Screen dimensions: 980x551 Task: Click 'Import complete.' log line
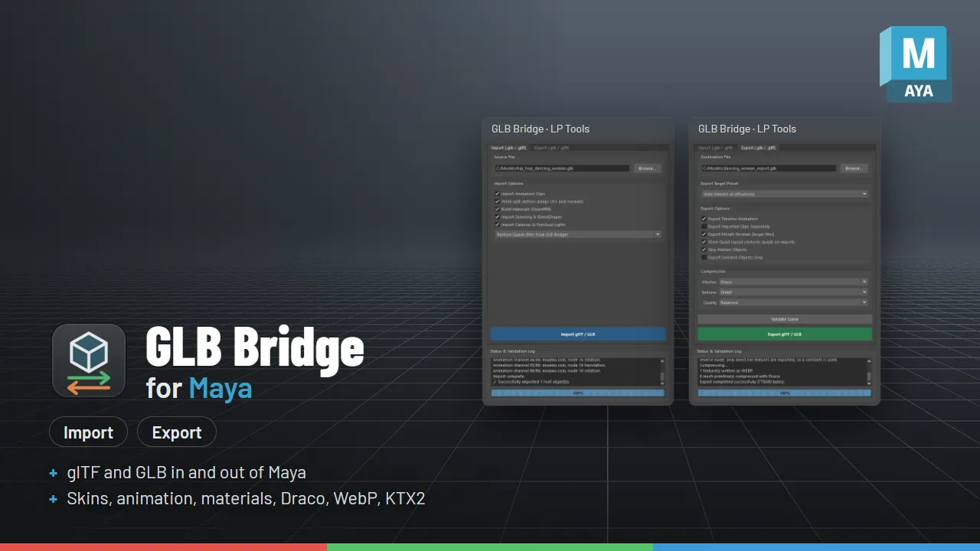509,376
